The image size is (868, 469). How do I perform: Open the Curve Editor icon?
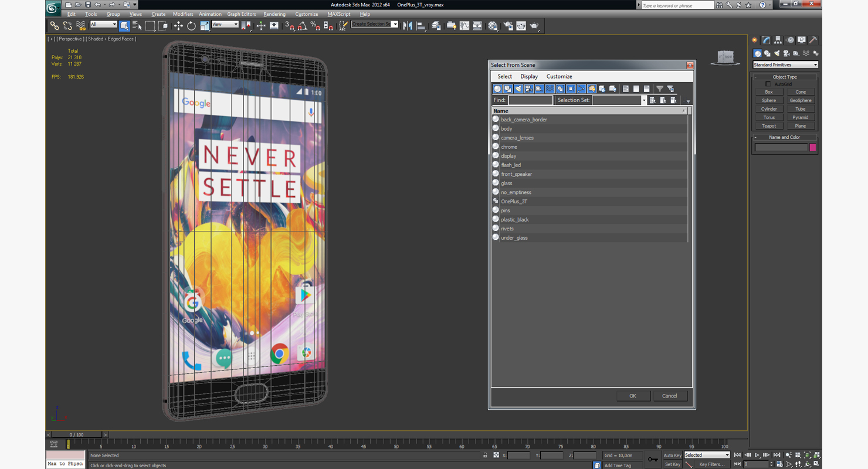click(x=464, y=26)
